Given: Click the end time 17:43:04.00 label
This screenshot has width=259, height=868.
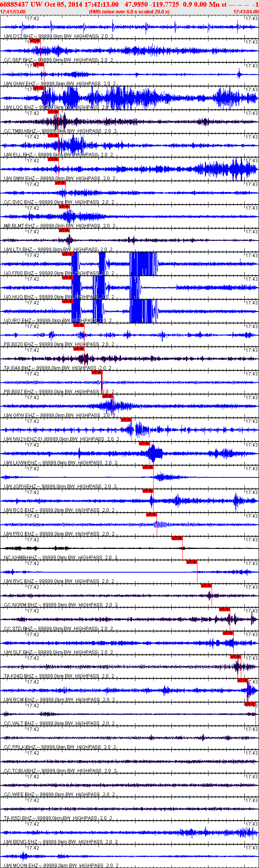Looking at the screenshot, I should (x=246, y=12).
